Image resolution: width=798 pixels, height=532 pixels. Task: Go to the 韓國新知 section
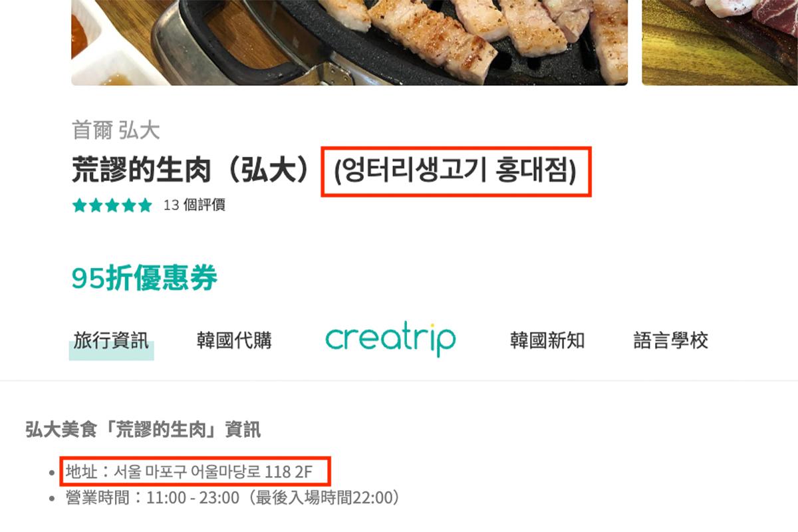pos(547,341)
